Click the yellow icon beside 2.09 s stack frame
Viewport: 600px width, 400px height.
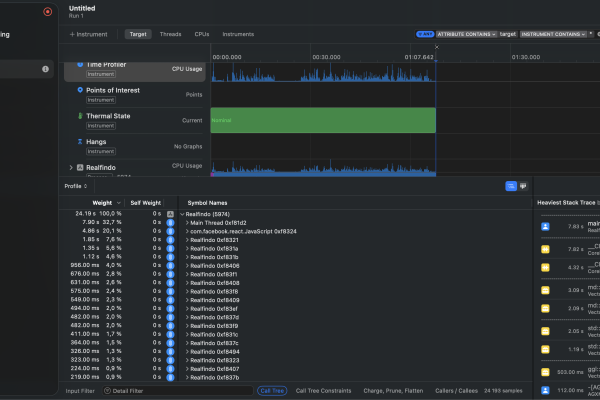coord(545,308)
